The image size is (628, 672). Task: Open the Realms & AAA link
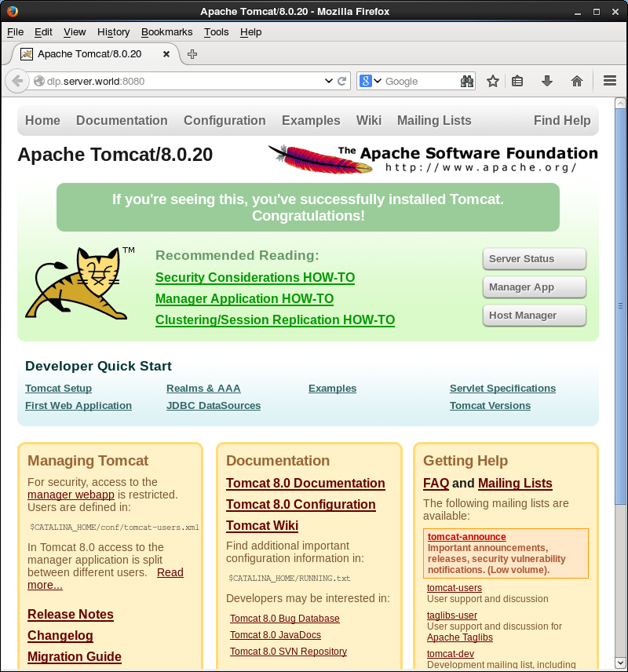point(203,389)
